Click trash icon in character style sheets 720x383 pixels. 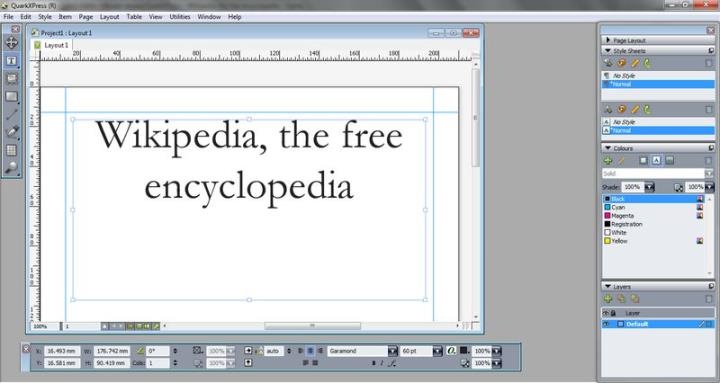pos(709,110)
